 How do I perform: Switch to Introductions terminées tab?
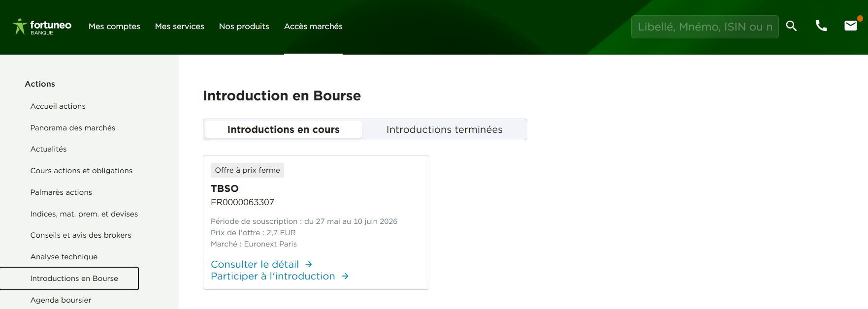point(444,129)
